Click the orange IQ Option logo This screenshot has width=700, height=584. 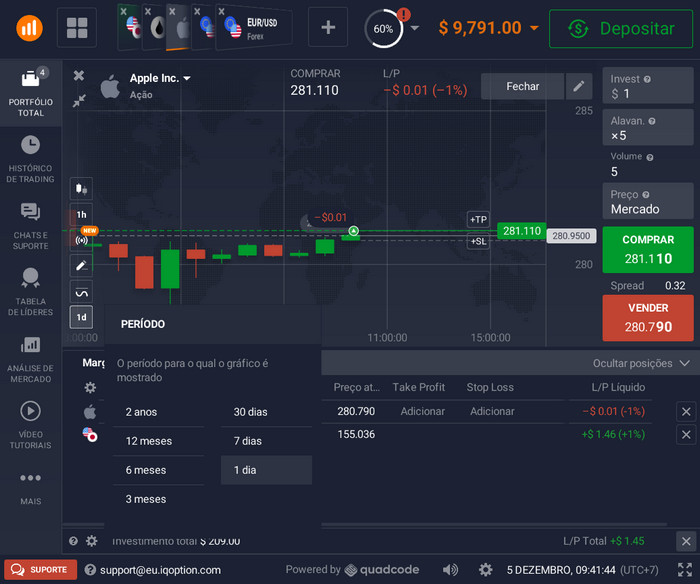(29, 28)
